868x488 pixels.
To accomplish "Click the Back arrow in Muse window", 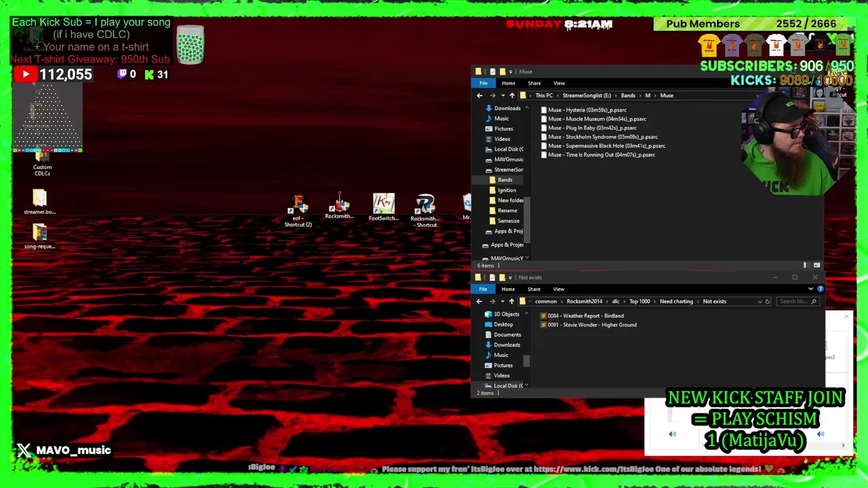I will click(x=479, y=96).
